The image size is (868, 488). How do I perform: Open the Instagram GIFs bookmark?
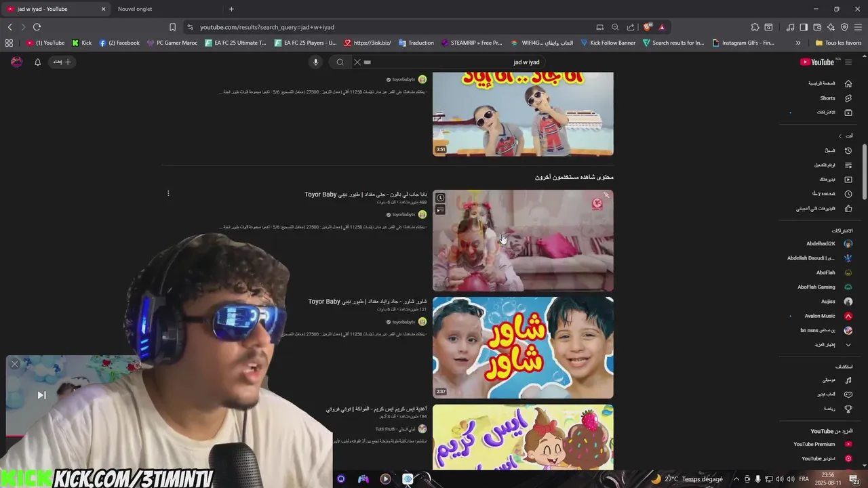(743, 43)
